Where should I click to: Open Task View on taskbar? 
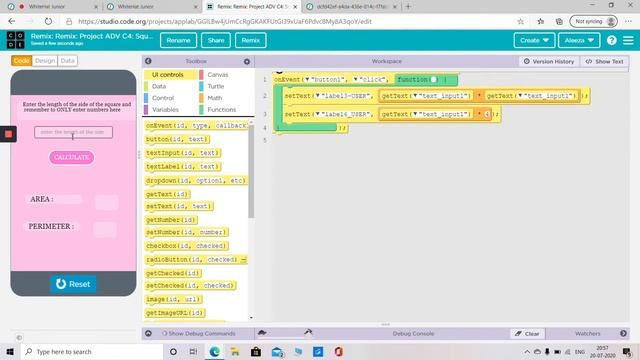coord(193,351)
